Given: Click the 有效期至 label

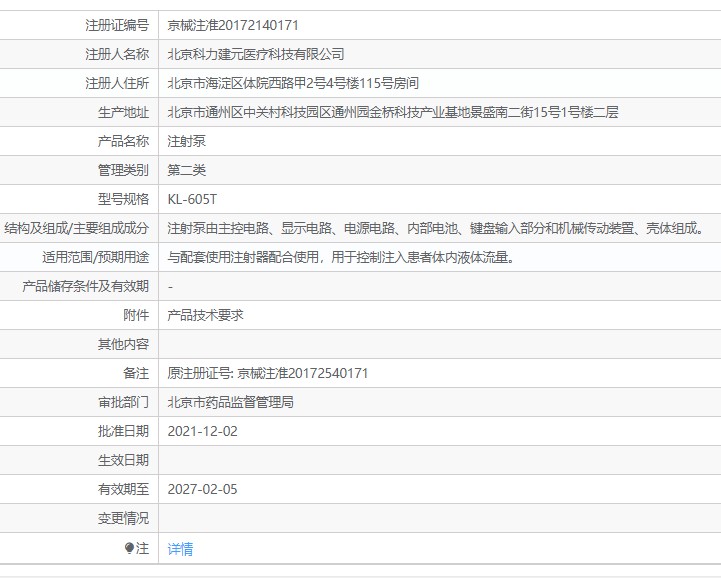Looking at the screenshot, I should click(x=123, y=489).
